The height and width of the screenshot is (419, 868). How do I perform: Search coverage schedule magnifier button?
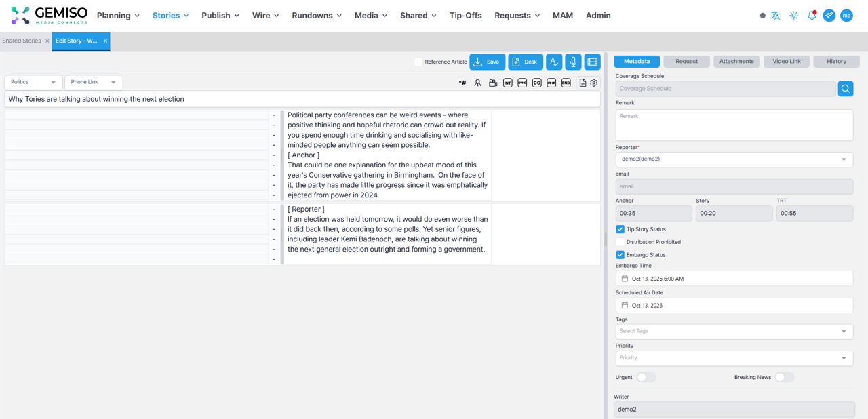coord(846,88)
